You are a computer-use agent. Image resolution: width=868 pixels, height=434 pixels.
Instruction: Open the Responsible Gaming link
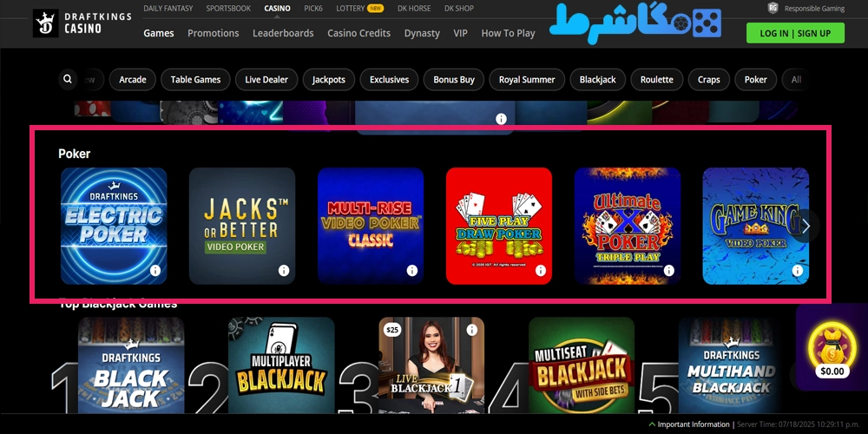click(x=814, y=9)
